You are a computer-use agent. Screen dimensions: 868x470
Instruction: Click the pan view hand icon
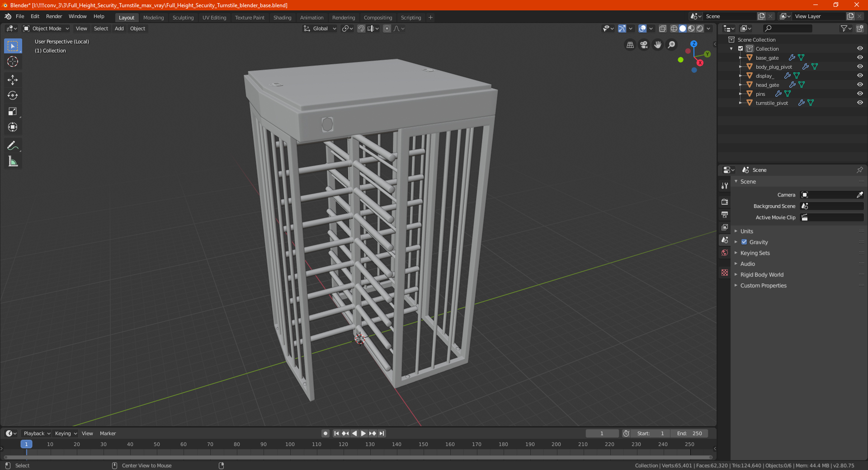pos(658,45)
